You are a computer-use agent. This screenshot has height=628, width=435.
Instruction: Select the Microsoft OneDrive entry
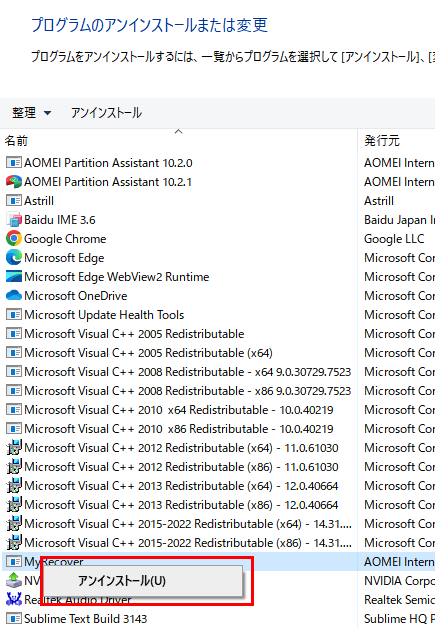76,296
